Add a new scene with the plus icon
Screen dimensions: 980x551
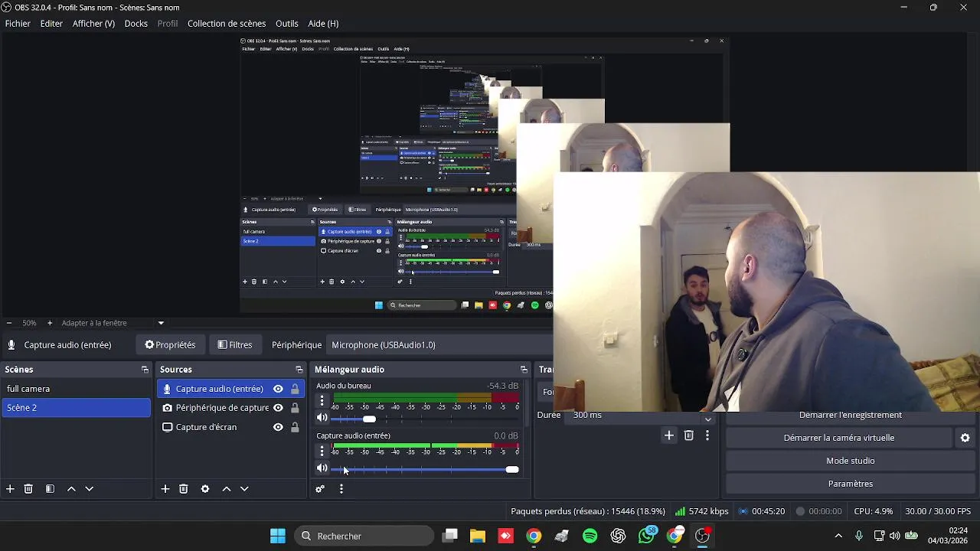click(10, 489)
